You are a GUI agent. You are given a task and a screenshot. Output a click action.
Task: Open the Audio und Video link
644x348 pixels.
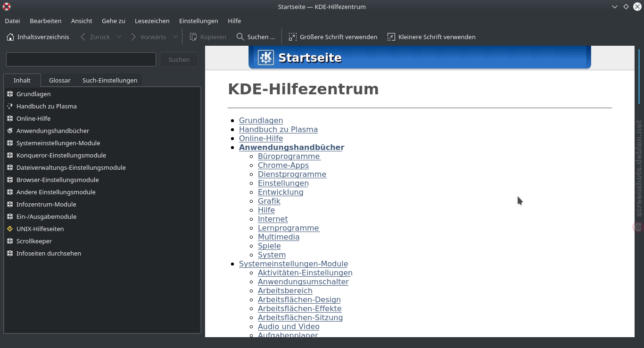(x=289, y=326)
